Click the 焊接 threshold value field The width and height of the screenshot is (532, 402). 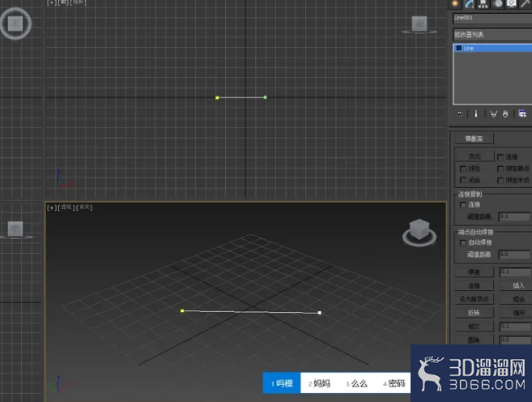pyautogui.click(x=515, y=272)
